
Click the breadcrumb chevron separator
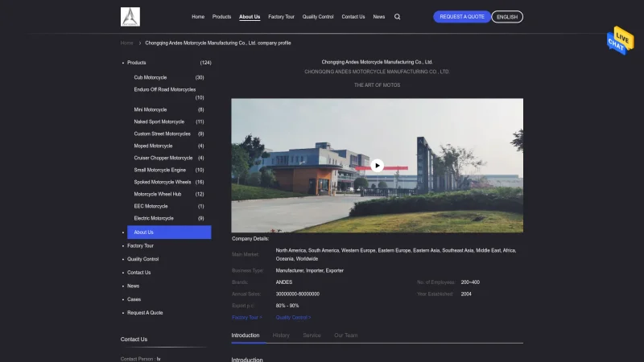pyautogui.click(x=139, y=43)
